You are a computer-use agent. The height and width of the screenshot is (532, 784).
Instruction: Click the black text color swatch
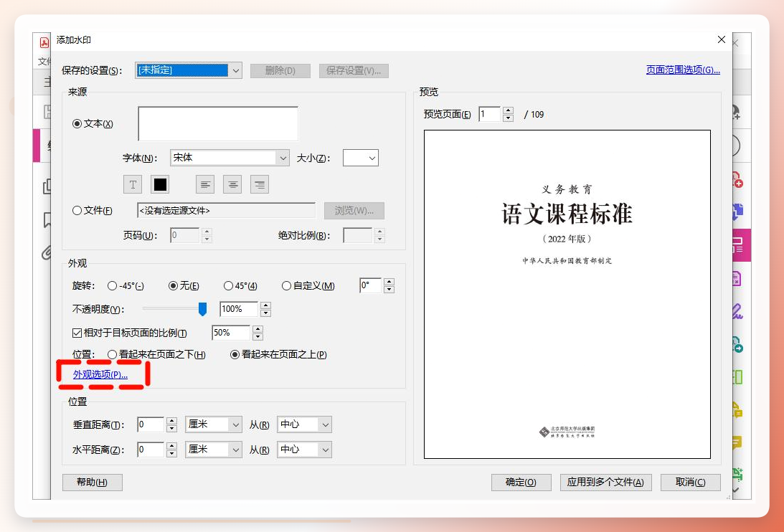pos(160,184)
